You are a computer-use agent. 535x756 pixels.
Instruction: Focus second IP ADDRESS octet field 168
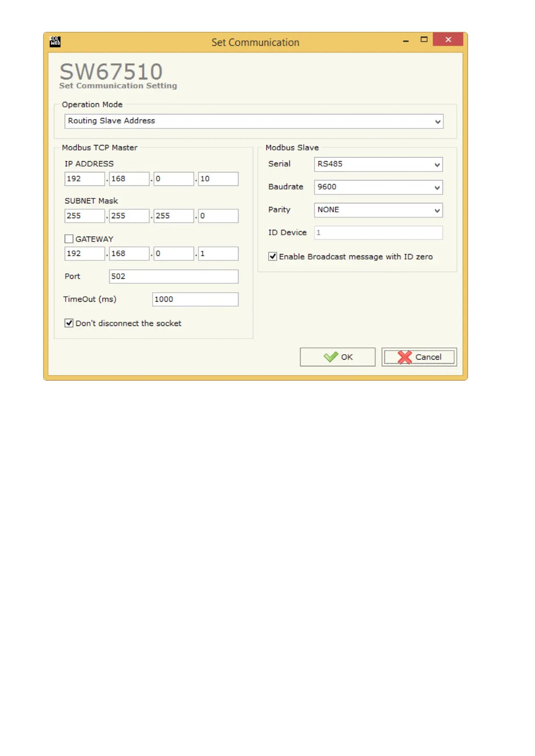click(x=129, y=179)
